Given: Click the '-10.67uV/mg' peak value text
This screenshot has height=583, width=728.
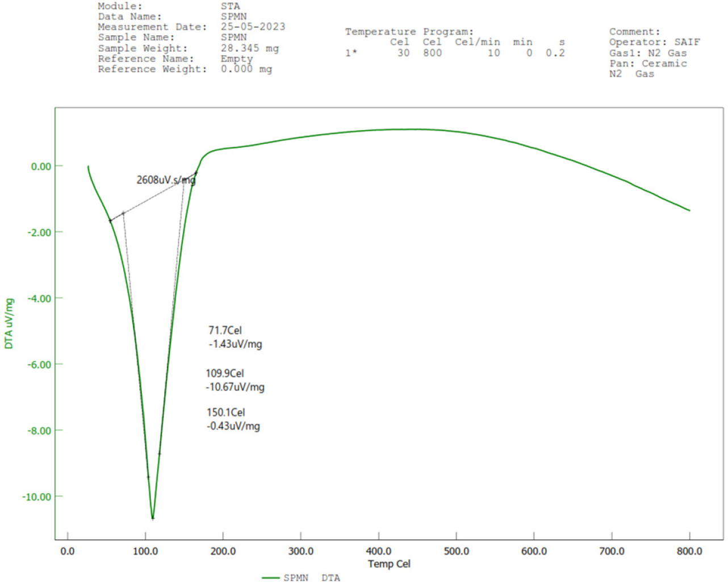Looking at the screenshot, I should 235,387.
